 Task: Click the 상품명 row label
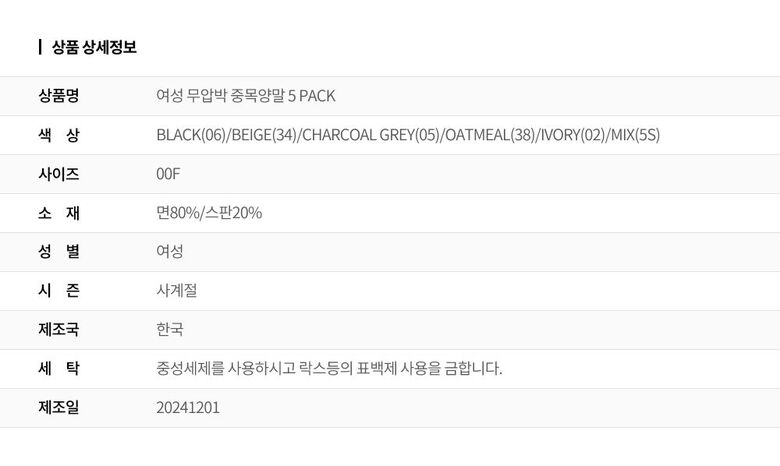coord(59,96)
